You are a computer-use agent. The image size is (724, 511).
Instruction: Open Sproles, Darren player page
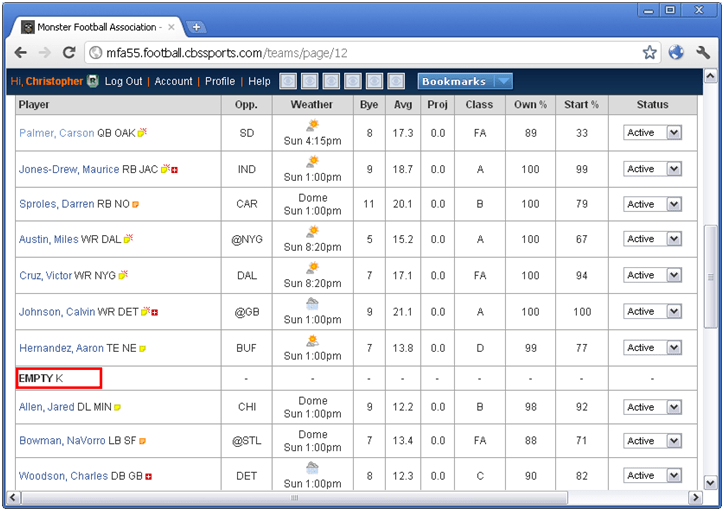pos(56,204)
